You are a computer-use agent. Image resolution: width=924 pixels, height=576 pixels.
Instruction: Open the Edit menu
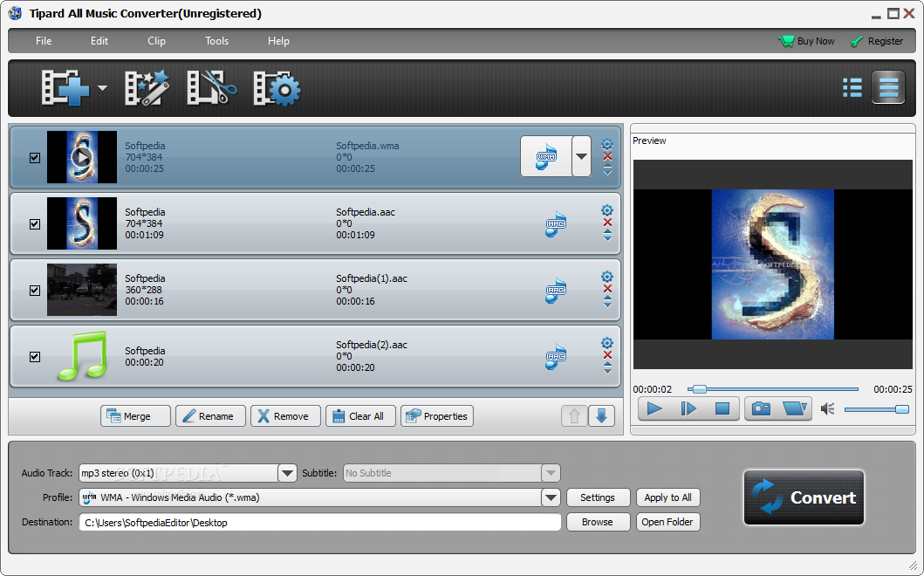tap(99, 41)
